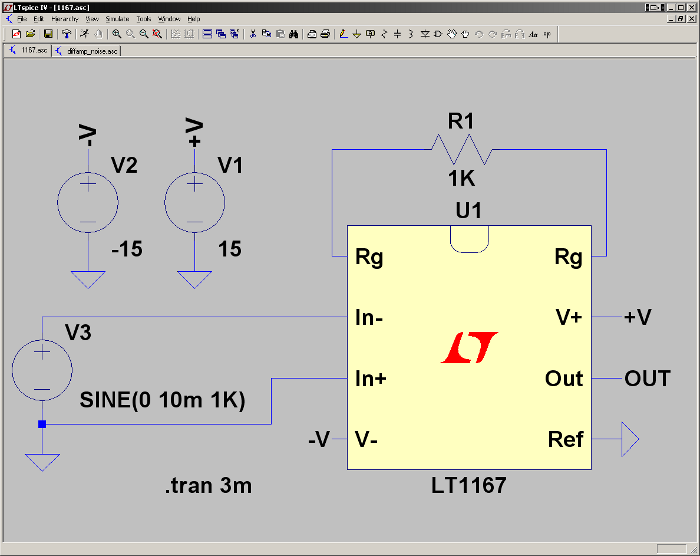Click the 'U1' reference designator

pos(469,211)
